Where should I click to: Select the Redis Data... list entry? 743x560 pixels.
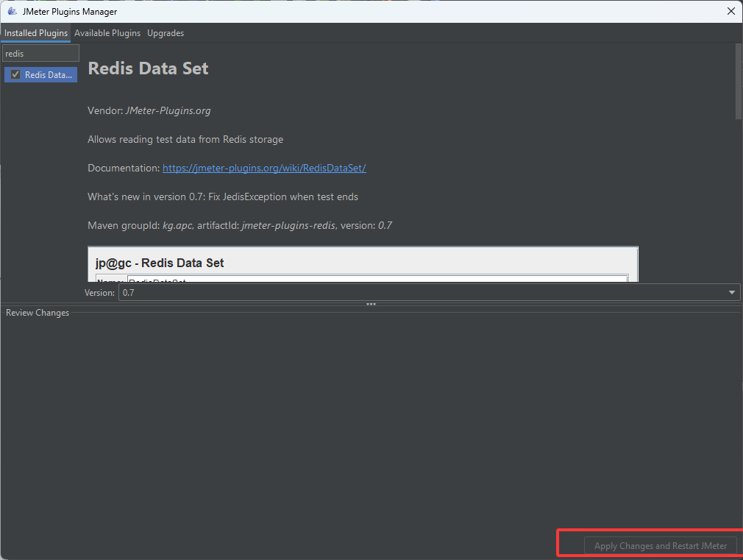point(40,75)
